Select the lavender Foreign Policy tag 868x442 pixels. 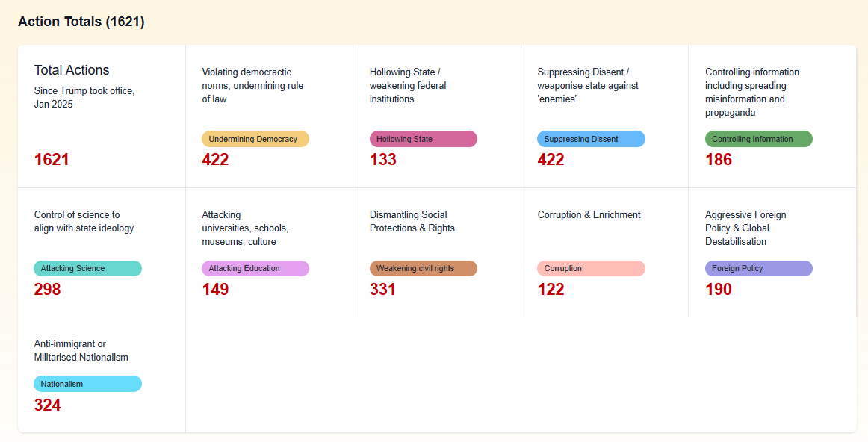click(x=758, y=268)
